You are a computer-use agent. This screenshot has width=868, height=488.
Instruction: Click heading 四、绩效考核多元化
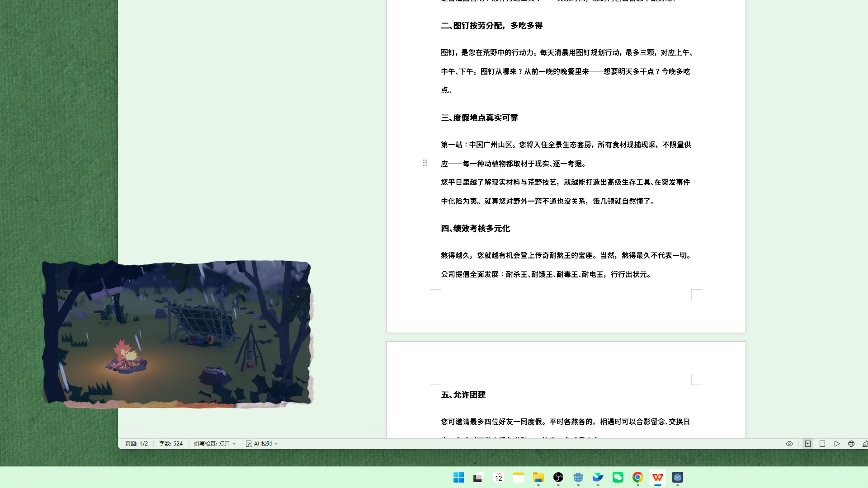(475, 229)
